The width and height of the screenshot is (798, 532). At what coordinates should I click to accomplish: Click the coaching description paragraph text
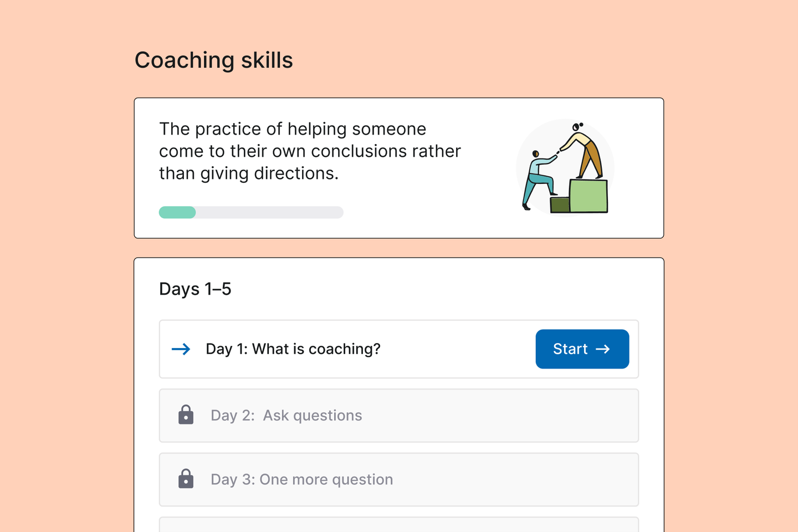[x=310, y=151]
